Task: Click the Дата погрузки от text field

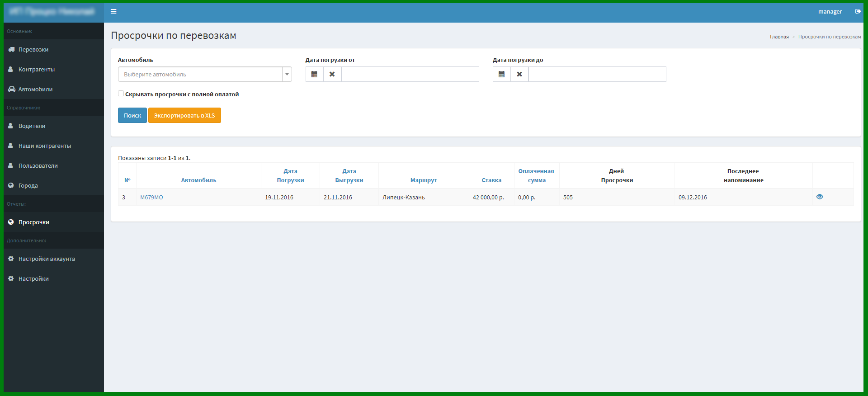Action: pyautogui.click(x=410, y=74)
